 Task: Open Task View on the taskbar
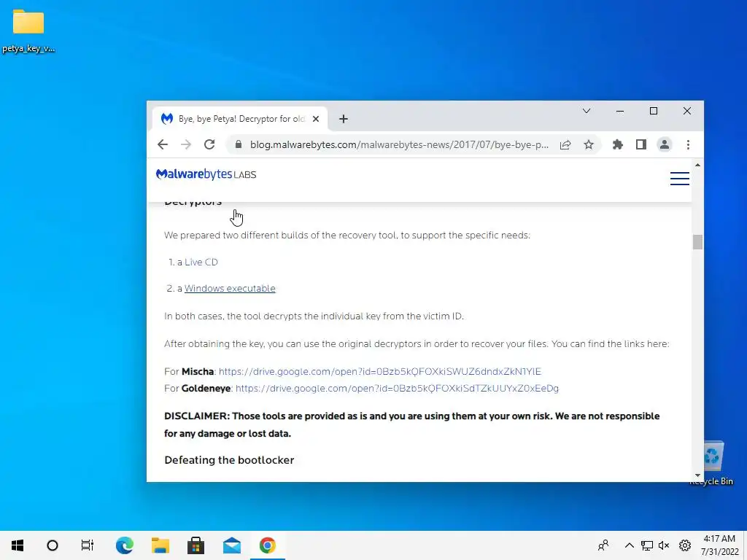[x=88, y=545]
